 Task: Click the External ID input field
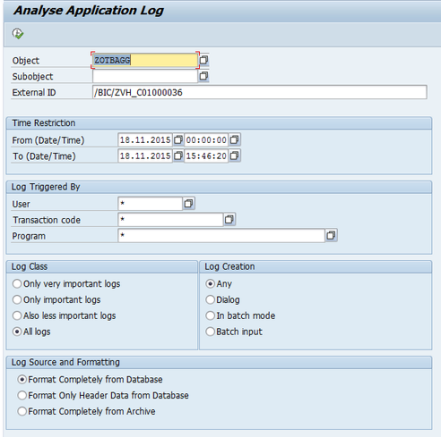pyautogui.click(x=259, y=92)
